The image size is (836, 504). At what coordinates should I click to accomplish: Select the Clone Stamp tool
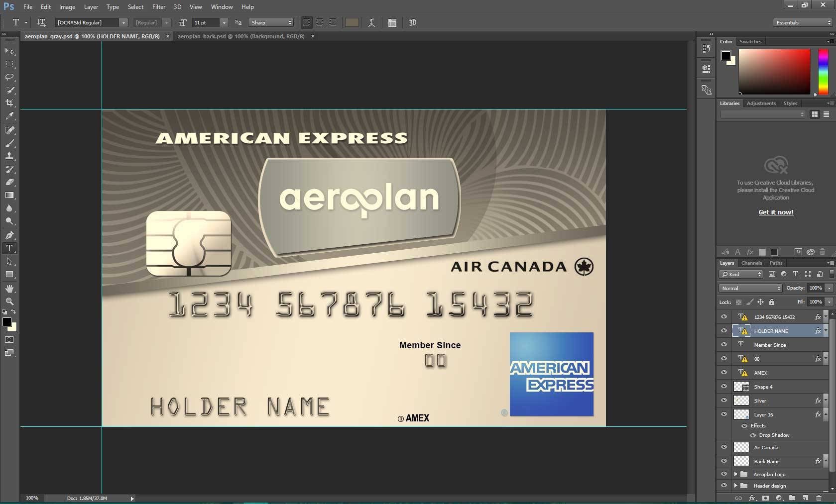pyautogui.click(x=9, y=156)
